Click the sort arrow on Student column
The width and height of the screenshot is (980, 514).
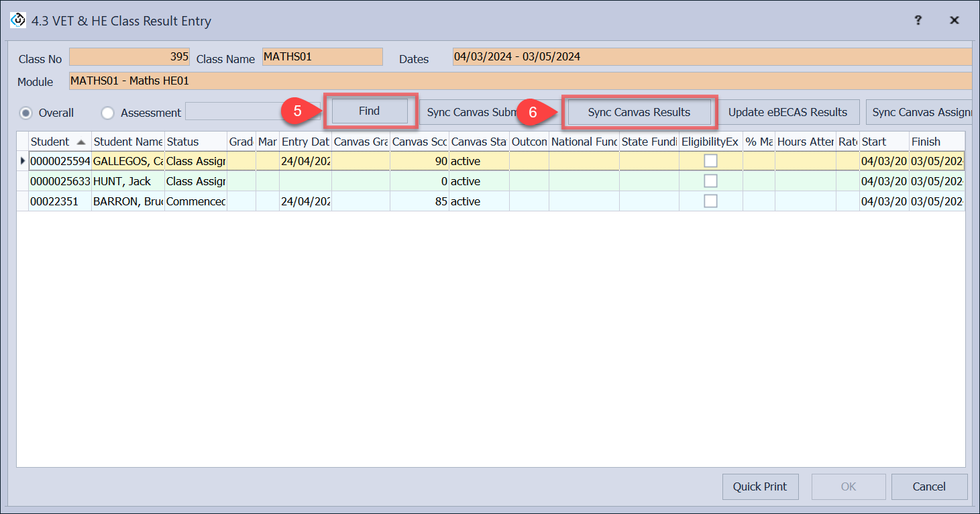tap(81, 142)
